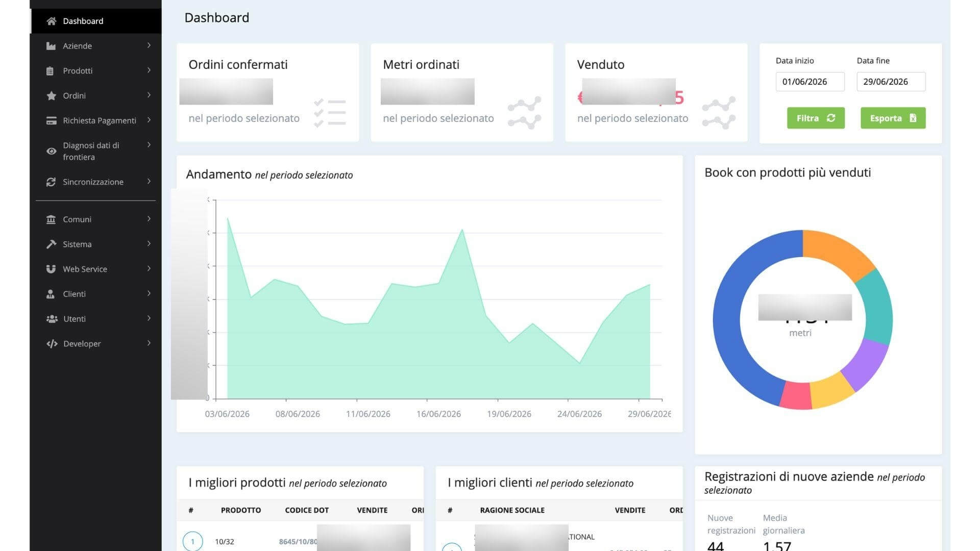Click the Developer code brackets icon
This screenshot has width=980, height=551.
click(x=52, y=344)
